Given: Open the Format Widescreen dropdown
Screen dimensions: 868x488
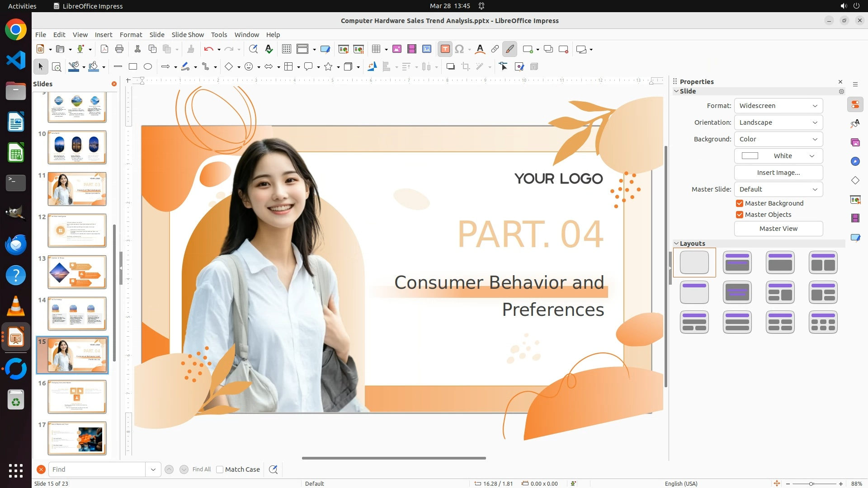Looking at the screenshot, I should click(778, 106).
